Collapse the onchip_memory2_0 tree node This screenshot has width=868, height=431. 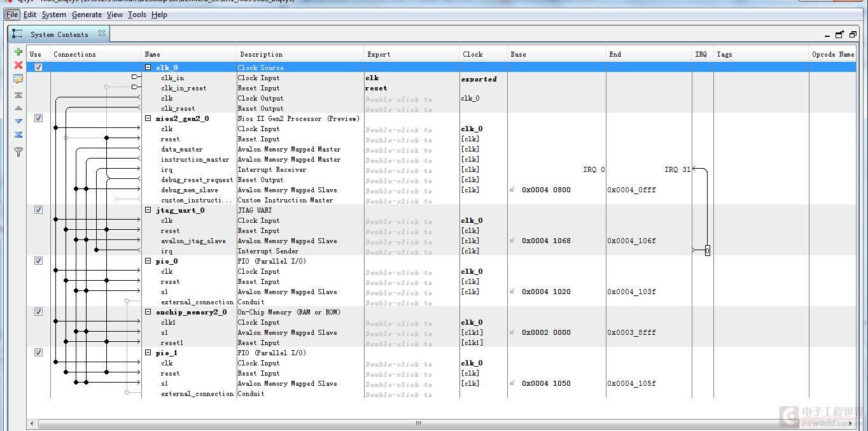148,312
